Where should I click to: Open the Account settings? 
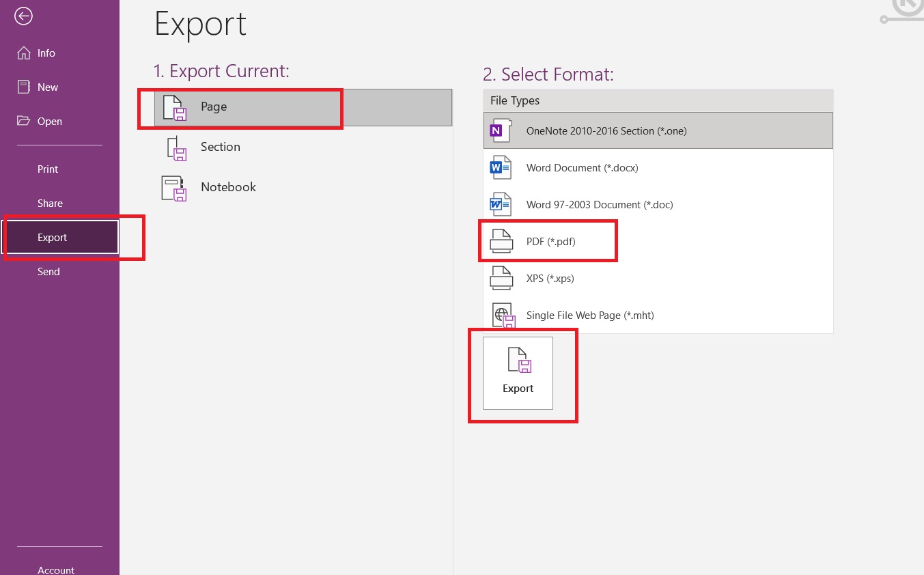[55, 570]
